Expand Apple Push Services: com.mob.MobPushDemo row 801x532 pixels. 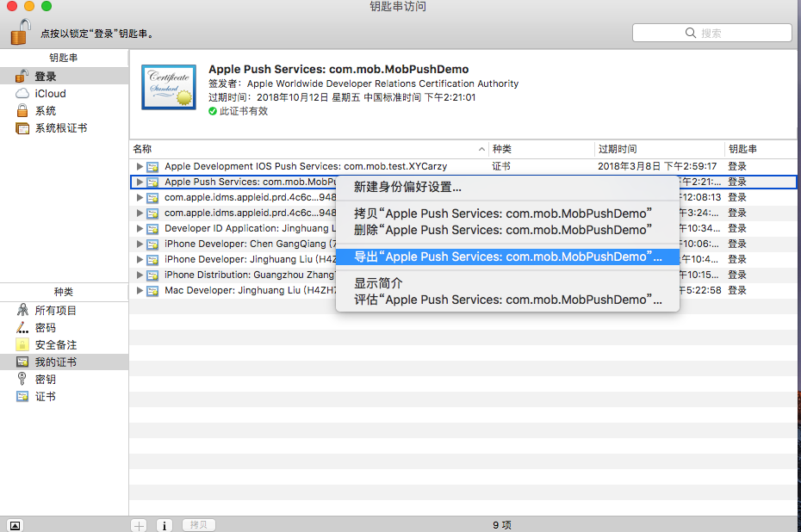(x=140, y=182)
